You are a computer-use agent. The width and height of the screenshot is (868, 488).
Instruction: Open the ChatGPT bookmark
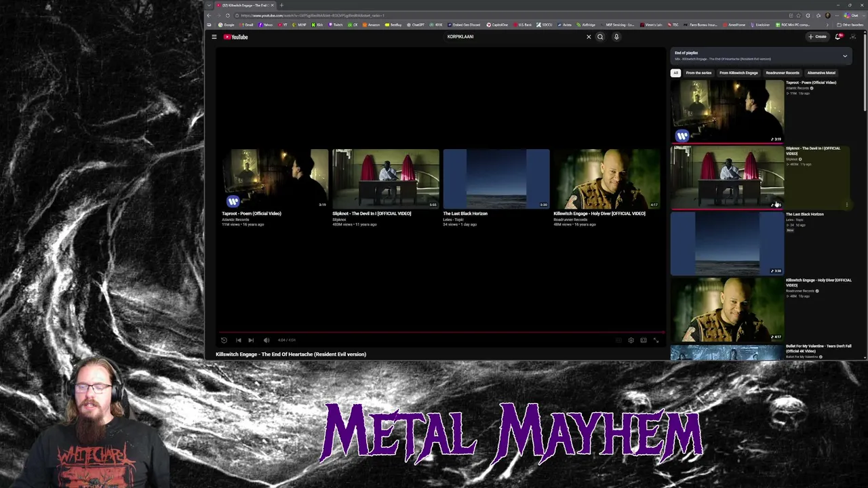pyautogui.click(x=416, y=25)
